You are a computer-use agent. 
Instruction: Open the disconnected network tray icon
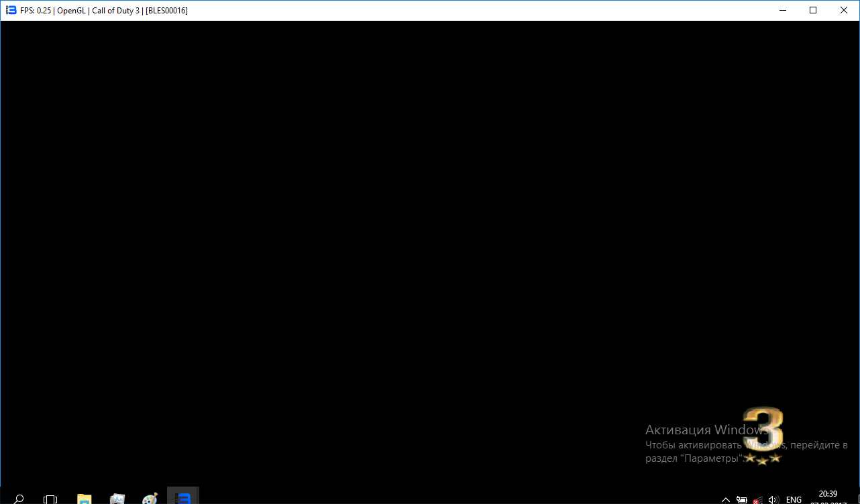(x=757, y=499)
